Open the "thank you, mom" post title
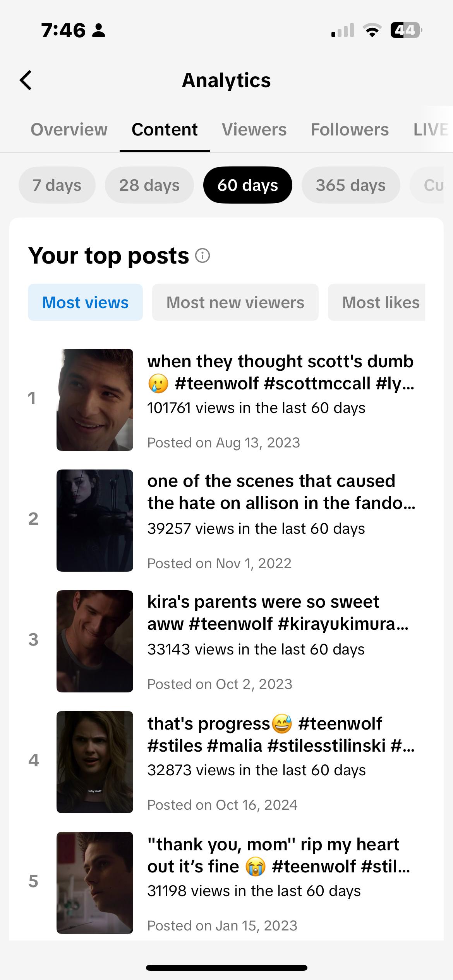453x980 pixels. [279, 855]
